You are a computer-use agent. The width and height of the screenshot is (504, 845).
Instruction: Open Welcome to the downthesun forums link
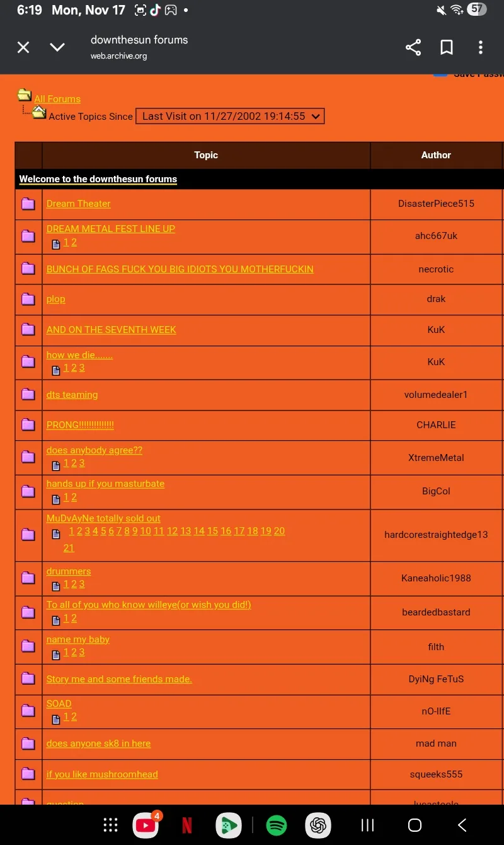click(98, 179)
